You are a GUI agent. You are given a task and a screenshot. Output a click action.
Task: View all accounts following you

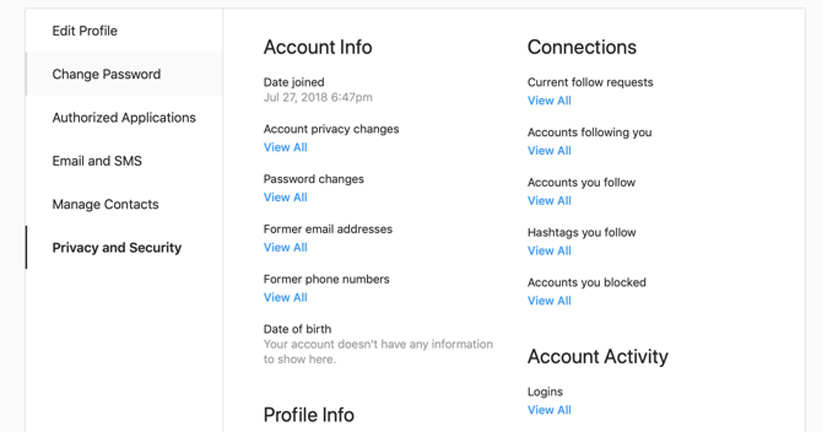pos(549,150)
